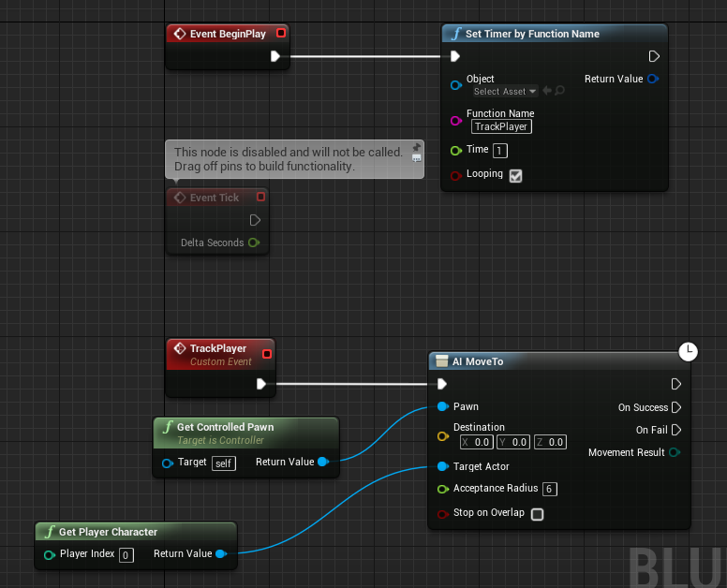Click the use selected asset arrow icon
727x588 pixels.
click(547, 91)
